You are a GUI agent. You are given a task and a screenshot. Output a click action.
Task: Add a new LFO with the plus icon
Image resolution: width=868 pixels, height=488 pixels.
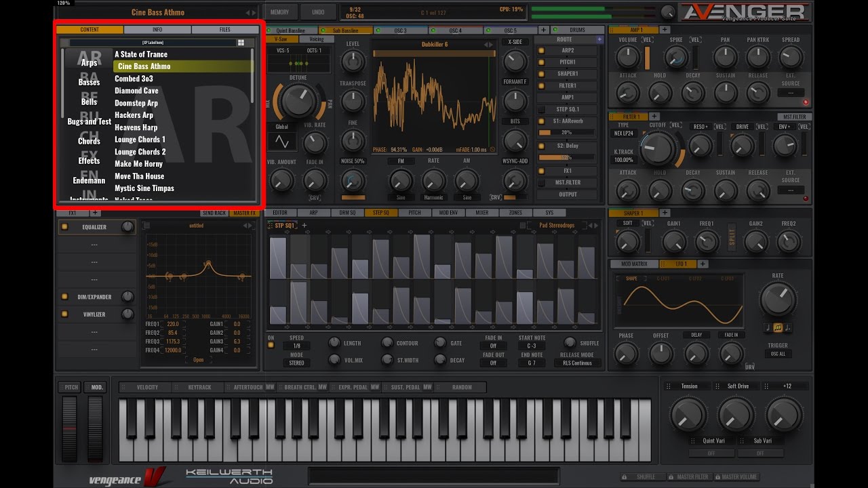[x=703, y=264]
